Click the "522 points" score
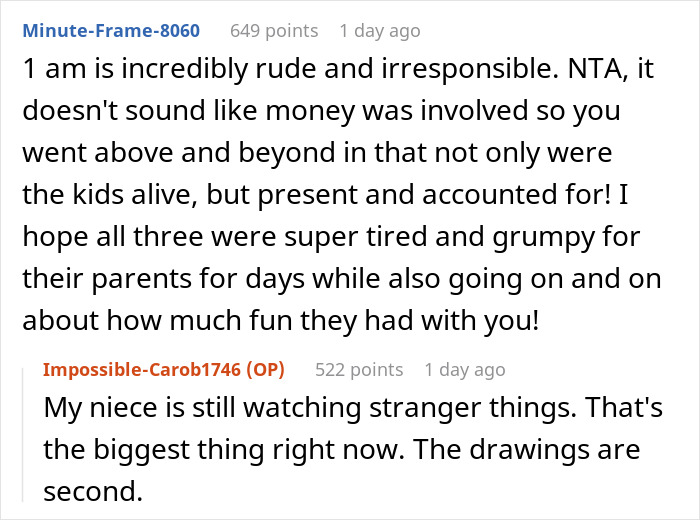 (358, 370)
